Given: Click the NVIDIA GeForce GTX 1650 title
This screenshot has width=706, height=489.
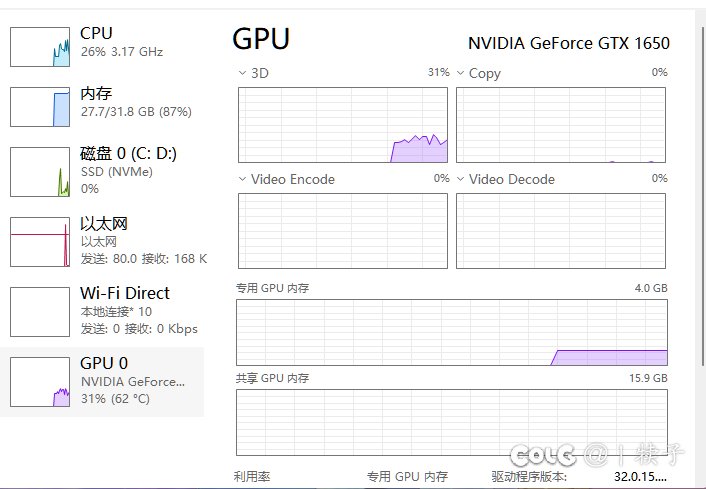Looking at the screenshot, I should [569, 43].
